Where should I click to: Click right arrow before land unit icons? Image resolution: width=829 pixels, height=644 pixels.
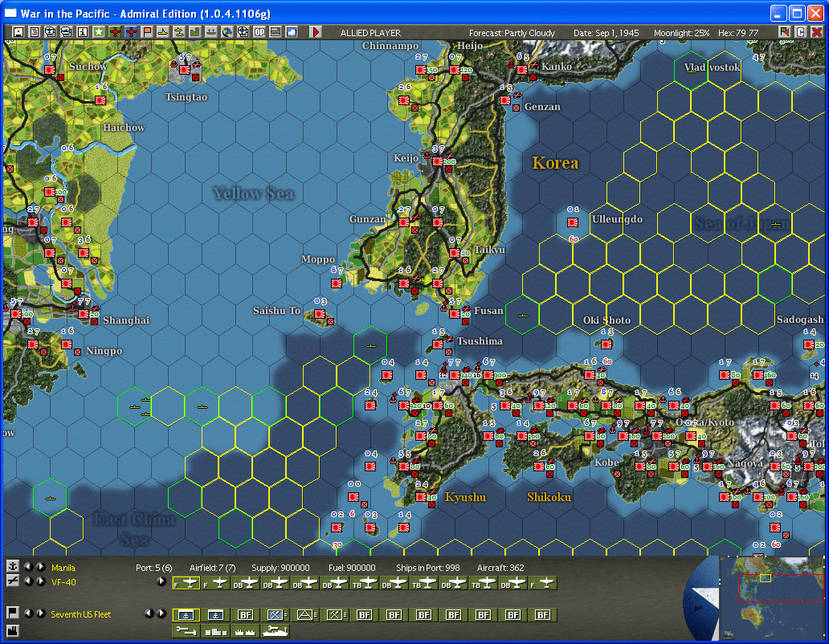(161, 613)
